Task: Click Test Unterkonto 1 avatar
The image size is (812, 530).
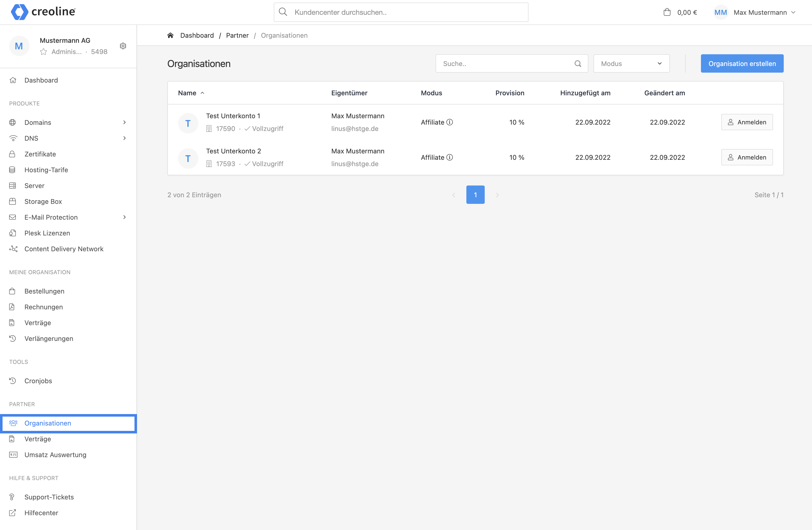Action: pyautogui.click(x=188, y=123)
